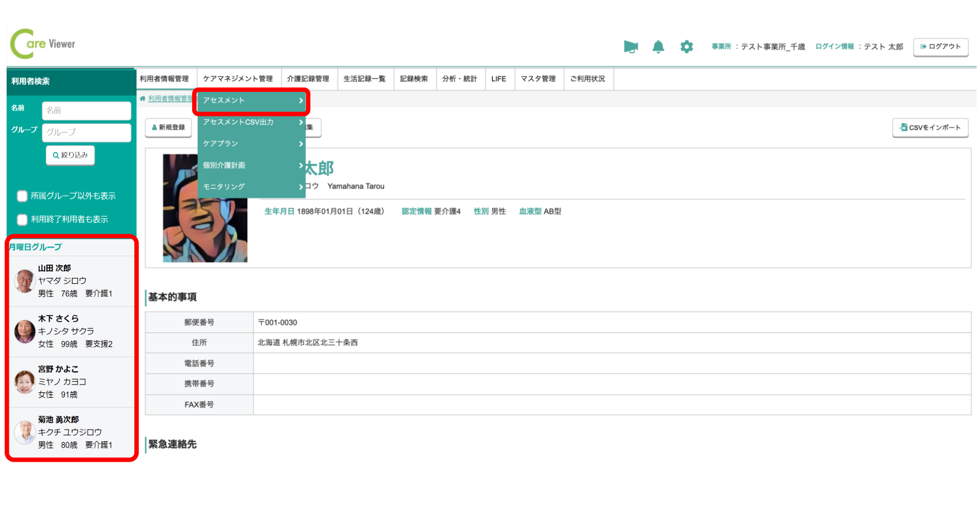
Task: Open settings via the gear icon
Action: (x=686, y=47)
